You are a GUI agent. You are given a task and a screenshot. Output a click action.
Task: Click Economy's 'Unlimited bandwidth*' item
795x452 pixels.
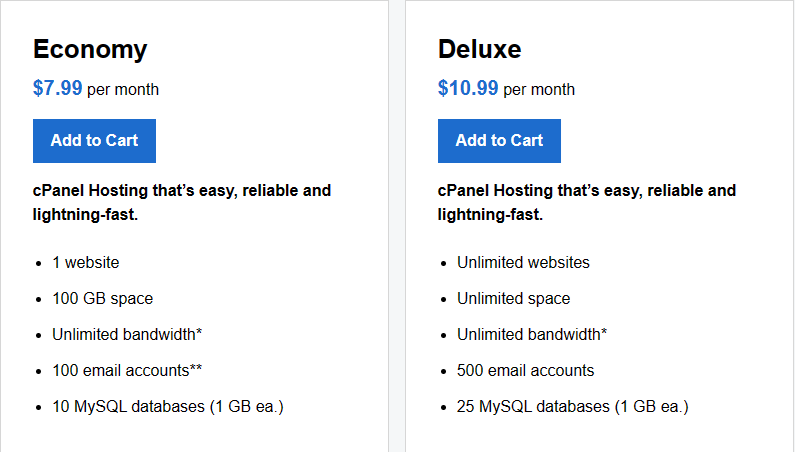tap(127, 335)
